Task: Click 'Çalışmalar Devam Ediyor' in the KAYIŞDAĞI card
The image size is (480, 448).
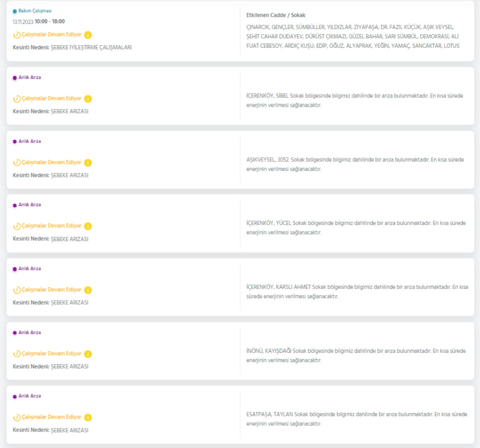Action: click(51, 354)
